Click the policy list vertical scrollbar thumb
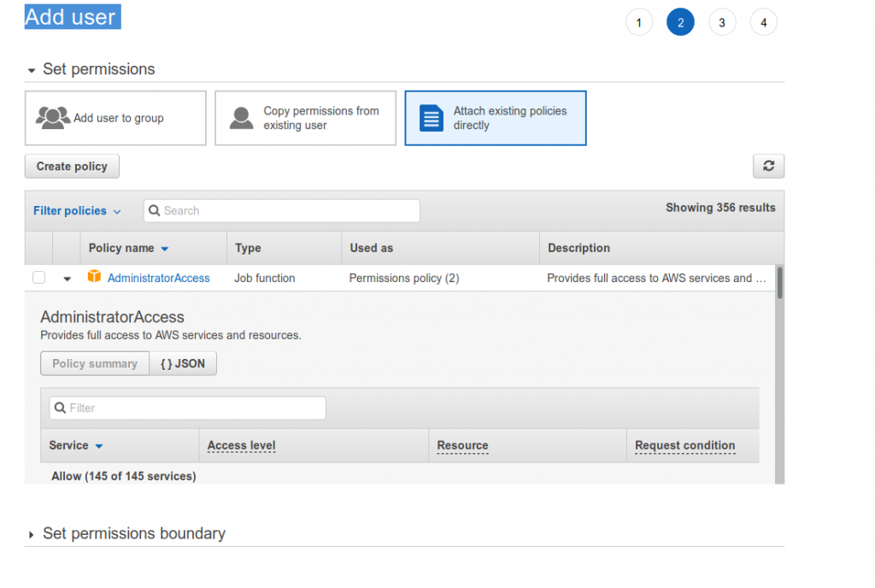The image size is (875, 588). [x=779, y=282]
